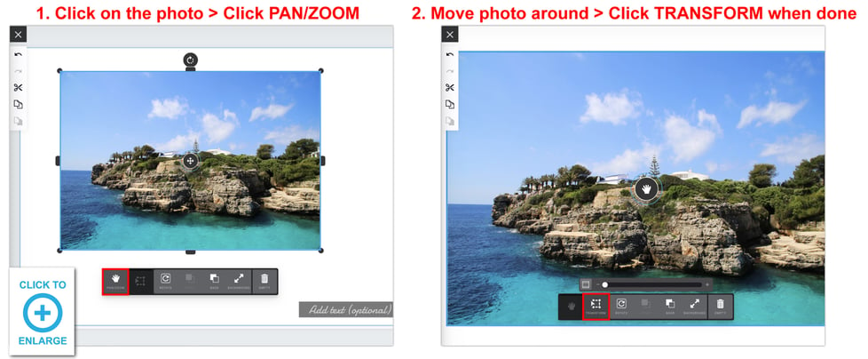
Task: Click the fit-to-frame icon beside zoom slider
Action: pyautogui.click(x=586, y=284)
